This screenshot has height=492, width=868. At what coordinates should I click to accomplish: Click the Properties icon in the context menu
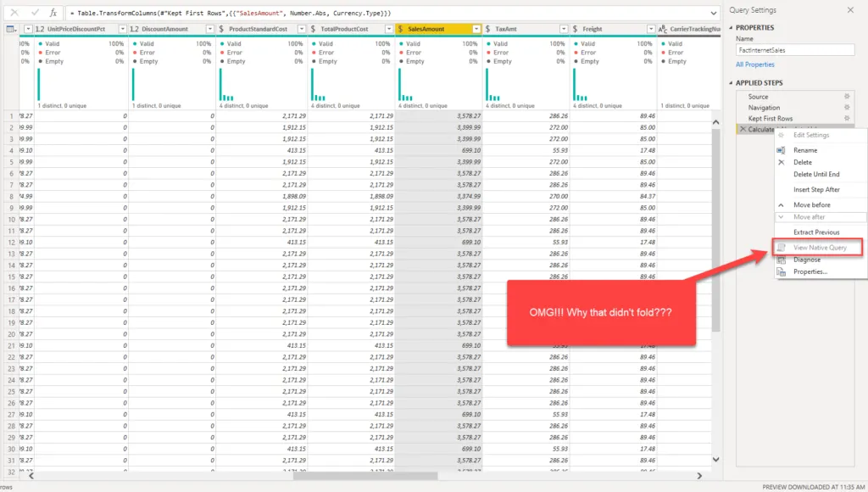(781, 272)
